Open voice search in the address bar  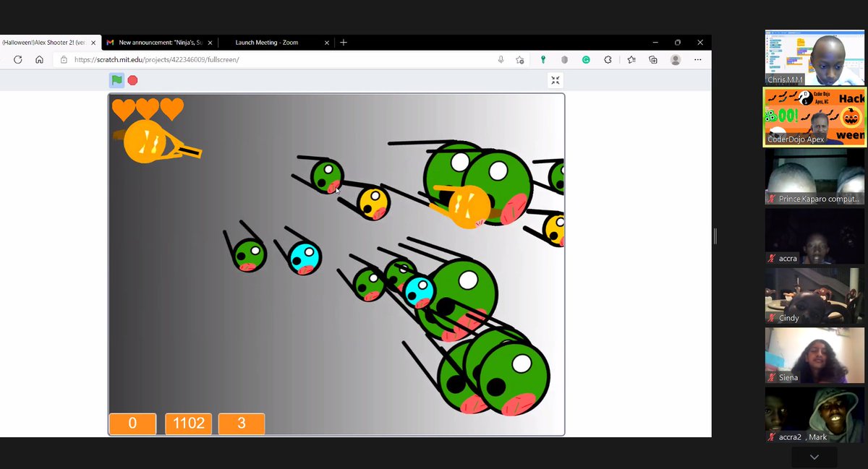click(x=501, y=60)
